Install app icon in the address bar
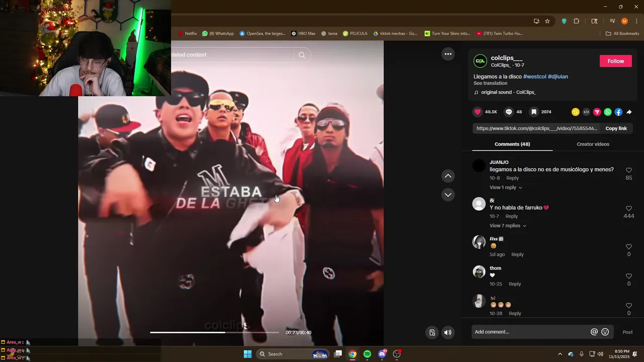 (536, 21)
